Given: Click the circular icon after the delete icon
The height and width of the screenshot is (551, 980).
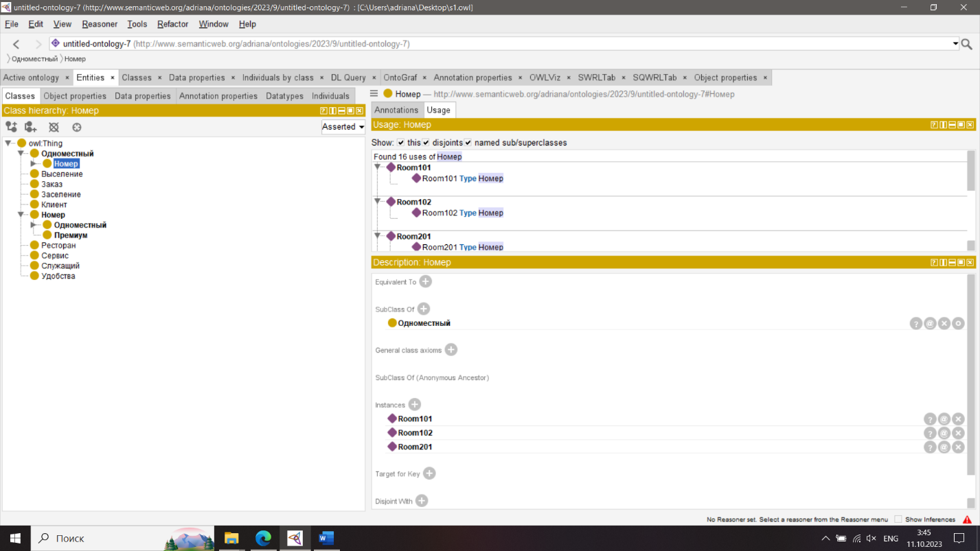Looking at the screenshot, I should click(x=77, y=127).
